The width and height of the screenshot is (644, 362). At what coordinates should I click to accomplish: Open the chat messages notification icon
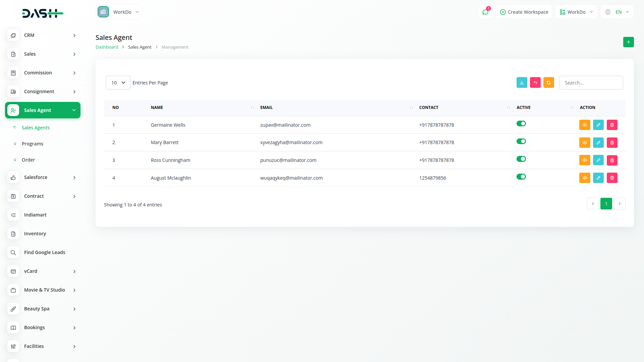click(x=485, y=12)
